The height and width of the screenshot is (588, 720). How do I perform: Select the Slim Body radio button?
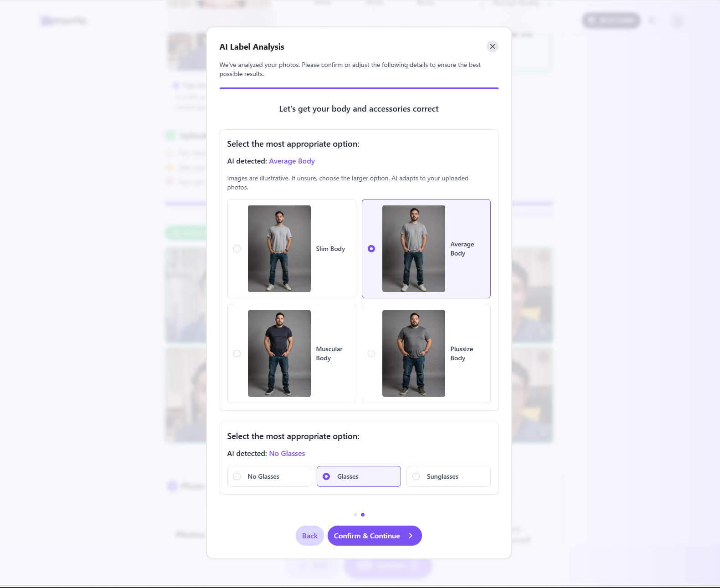[x=237, y=249]
